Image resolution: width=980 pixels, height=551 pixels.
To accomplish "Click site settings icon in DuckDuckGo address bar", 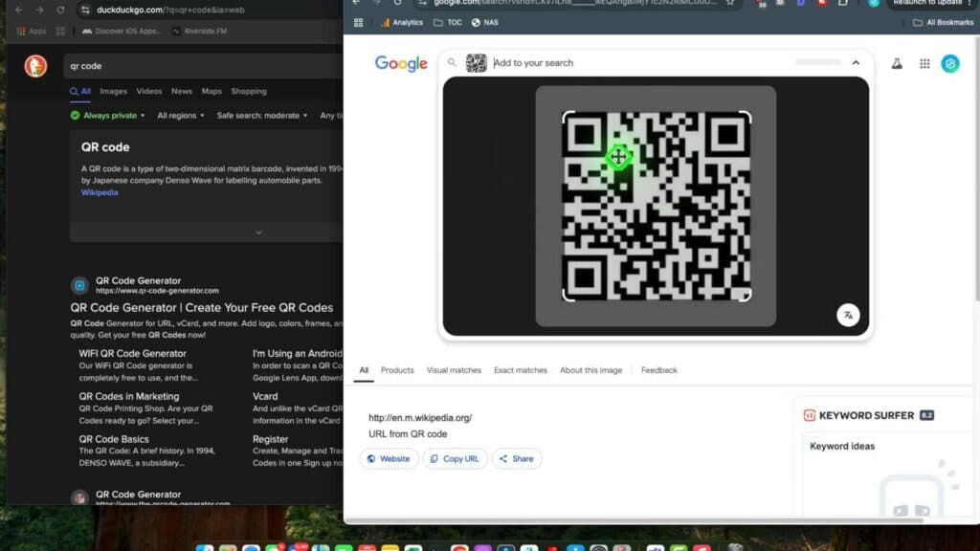I will (x=85, y=10).
